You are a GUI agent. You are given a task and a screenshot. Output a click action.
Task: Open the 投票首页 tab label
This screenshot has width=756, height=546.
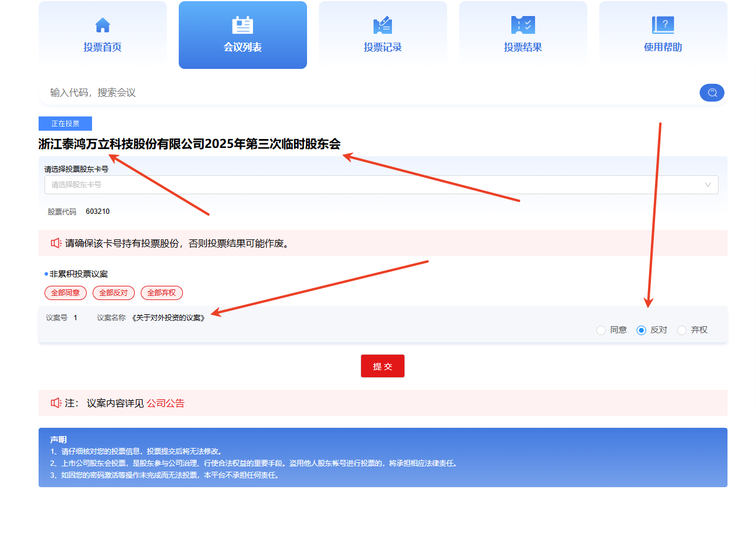tap(103, 48)
